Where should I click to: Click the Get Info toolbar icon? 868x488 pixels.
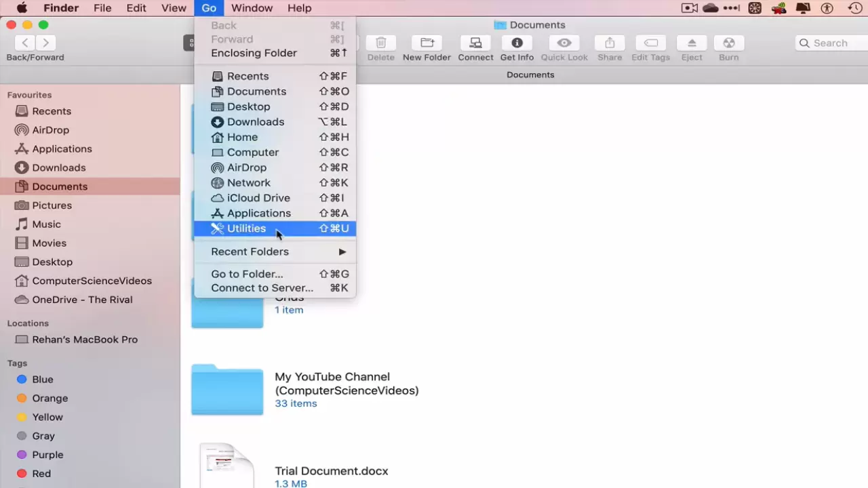pos(517,43)
